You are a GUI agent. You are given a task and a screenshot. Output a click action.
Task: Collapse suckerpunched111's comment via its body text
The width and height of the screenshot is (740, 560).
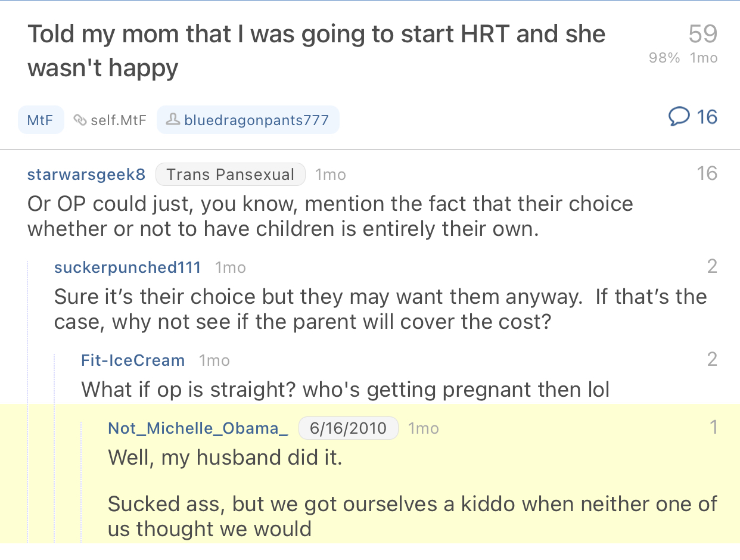click(x=379, y=309)
